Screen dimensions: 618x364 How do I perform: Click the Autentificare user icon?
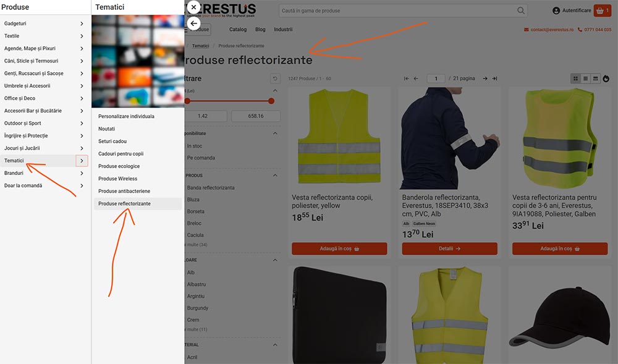click(x=555, y=10)
